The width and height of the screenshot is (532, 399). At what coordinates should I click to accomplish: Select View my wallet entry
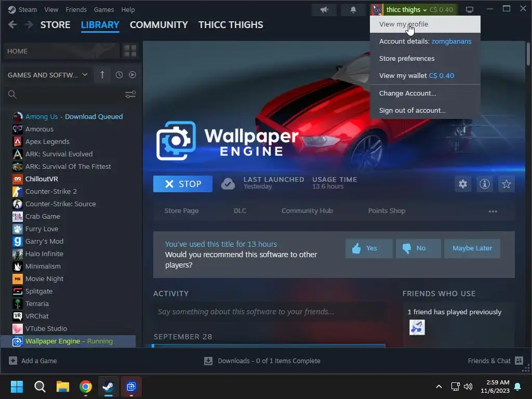(x=425, y=76)
